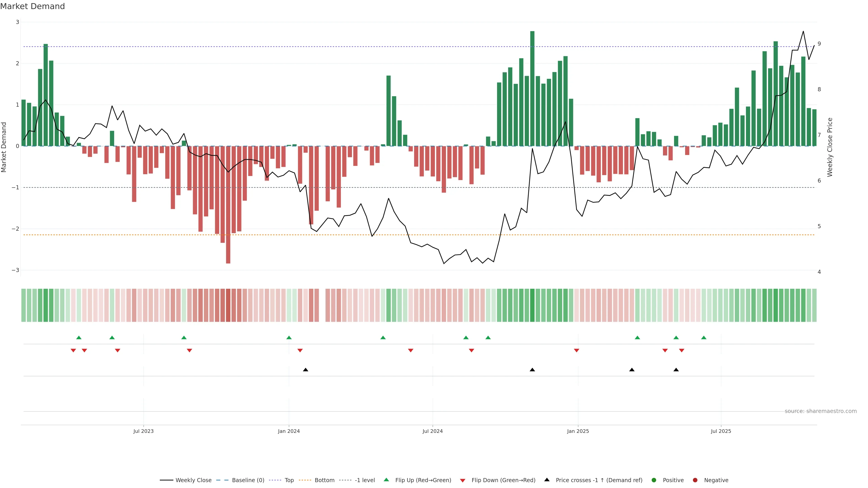
Task: Click the Market Demand chart title
Action: pyautogui.click(x=33, y=6)
